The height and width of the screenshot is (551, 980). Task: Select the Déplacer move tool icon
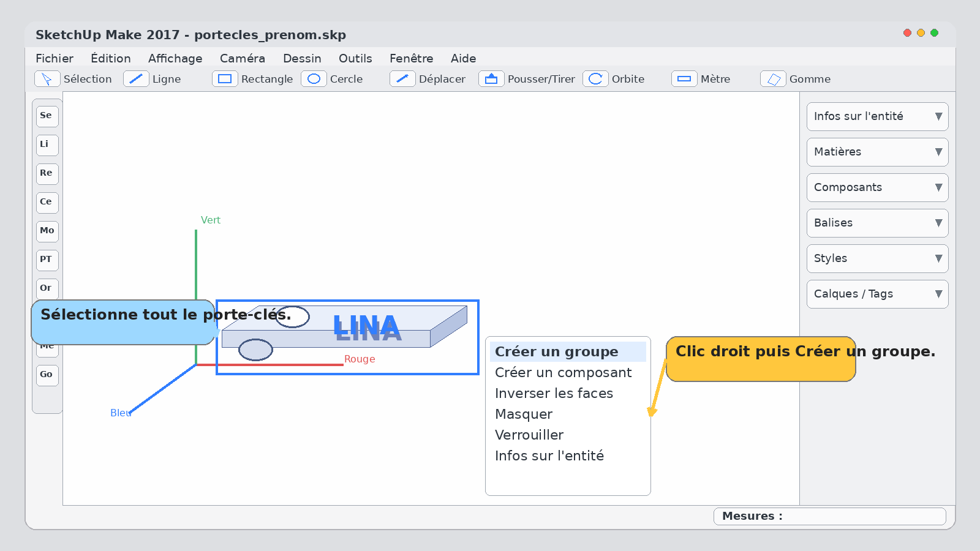pyautogui.click(x=402, y=79)
